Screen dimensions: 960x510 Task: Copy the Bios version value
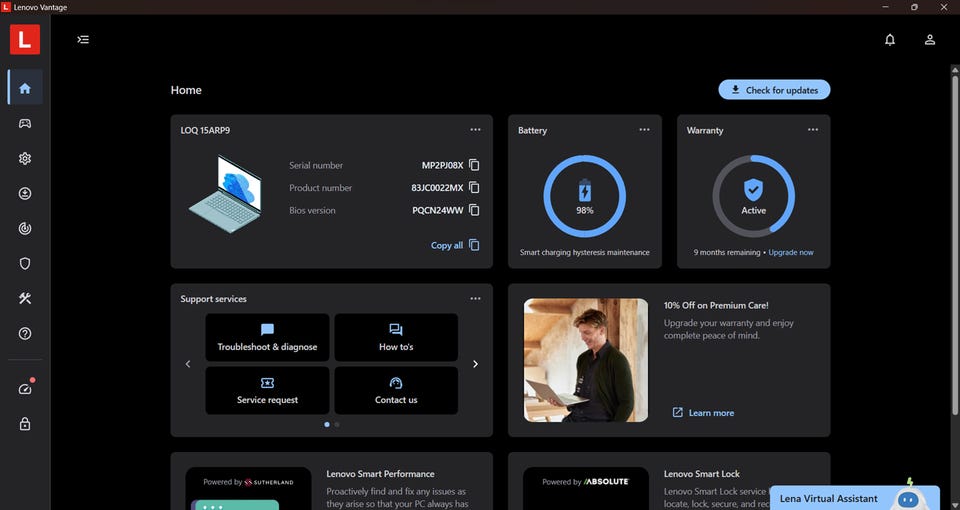point(474,210)
